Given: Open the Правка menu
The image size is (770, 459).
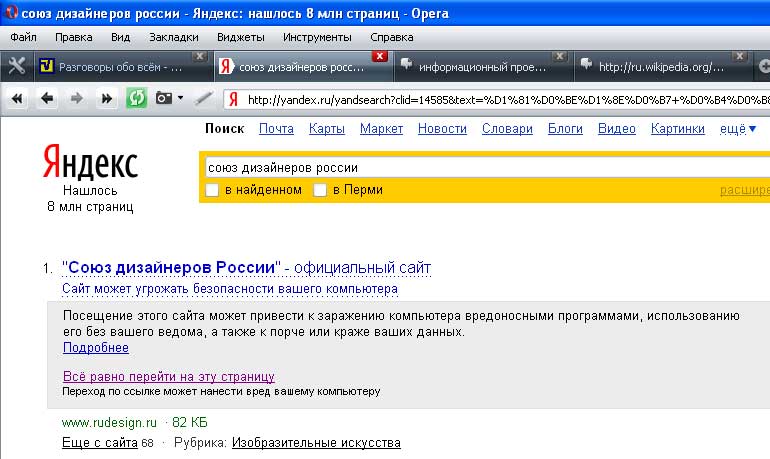Looking at the screenshot, I should (74, 37).
